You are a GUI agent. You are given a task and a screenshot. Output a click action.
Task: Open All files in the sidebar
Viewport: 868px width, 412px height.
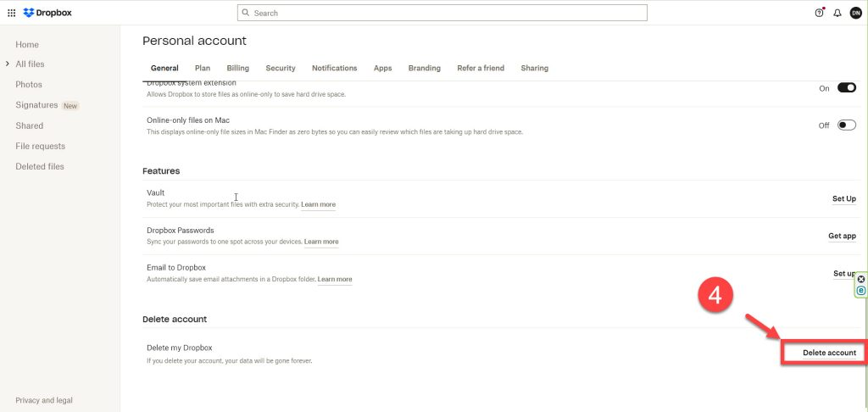(x=30, y=64)
